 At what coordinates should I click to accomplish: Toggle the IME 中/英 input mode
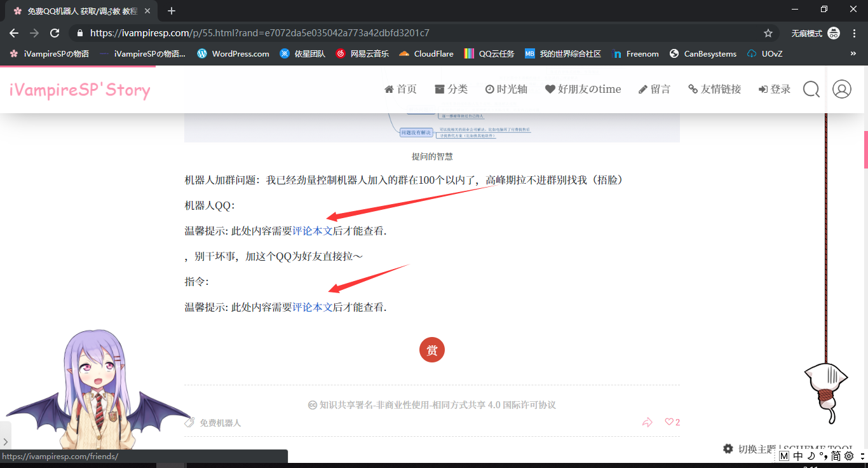797,455
